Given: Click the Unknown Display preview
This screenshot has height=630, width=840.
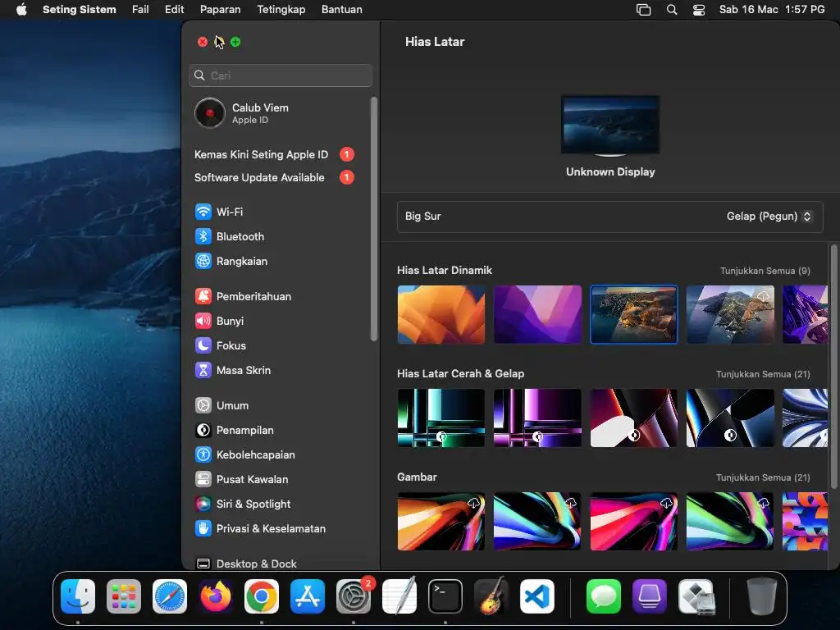Looking at the screenshot, I should point(610,126).
